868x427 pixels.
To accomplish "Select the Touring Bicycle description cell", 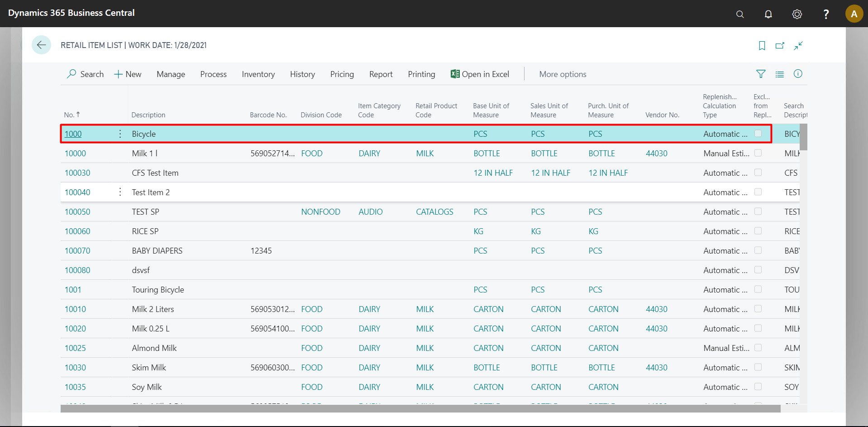I will 158,289.
